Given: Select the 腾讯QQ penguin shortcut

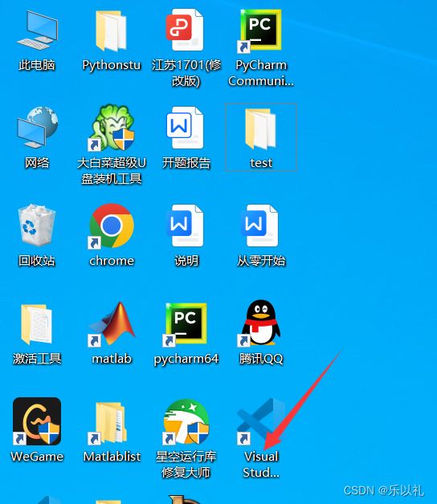Looking at the screenshot, I should click(259, 323).
